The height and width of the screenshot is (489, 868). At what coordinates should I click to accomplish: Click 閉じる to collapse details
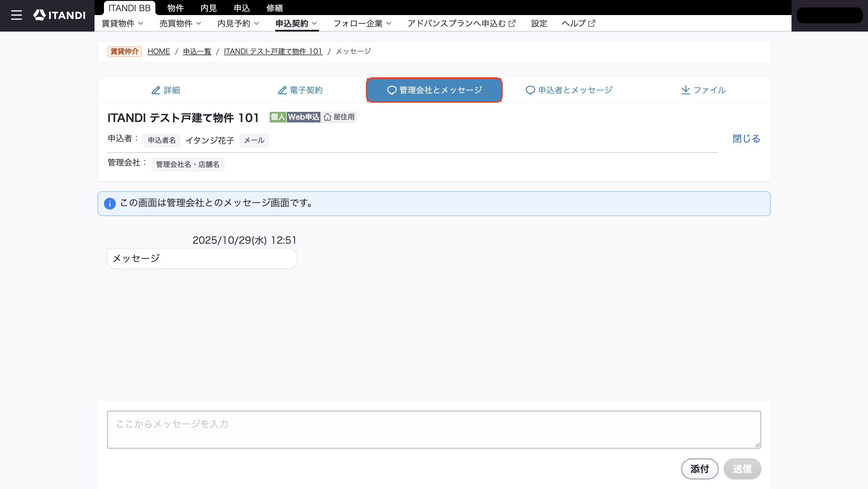pos(746,139)
